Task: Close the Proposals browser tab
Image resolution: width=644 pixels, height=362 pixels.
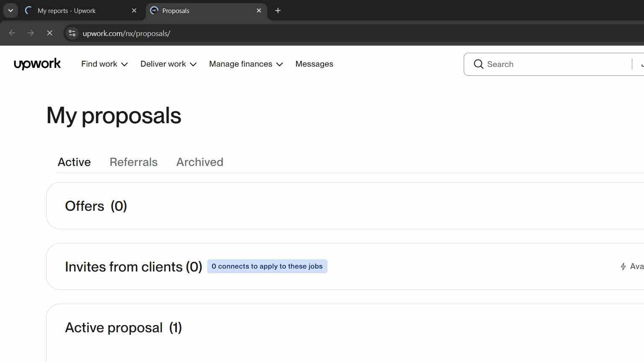Action: point(259,11)
